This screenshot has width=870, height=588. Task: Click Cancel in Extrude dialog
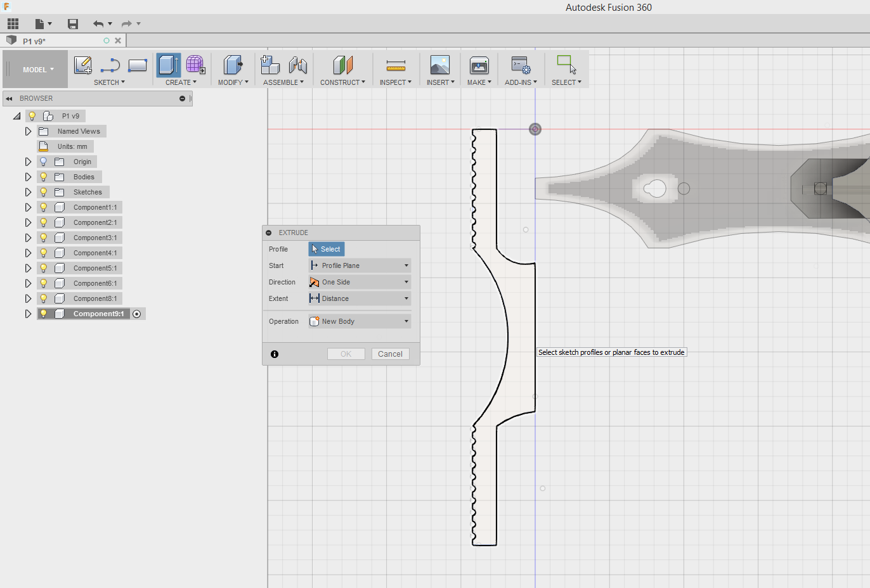(x=390, y=354)
